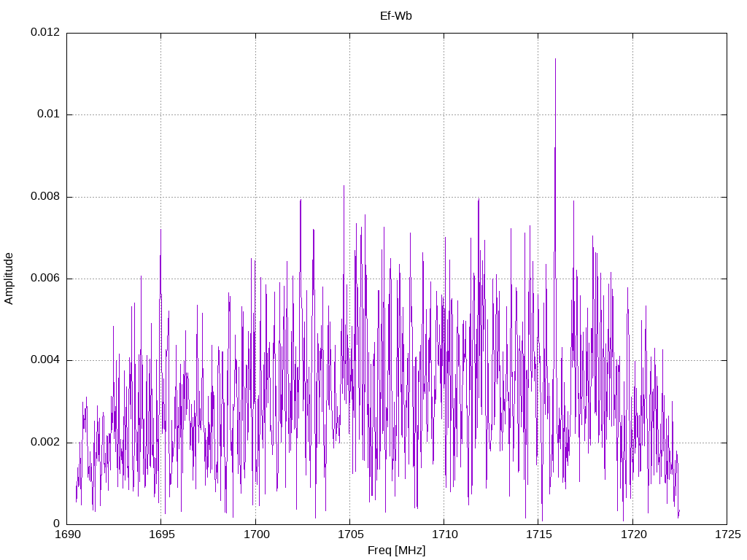Select the y-axis label Amplitude
This screenshot has width=747, height=560.
click(9, 279)
